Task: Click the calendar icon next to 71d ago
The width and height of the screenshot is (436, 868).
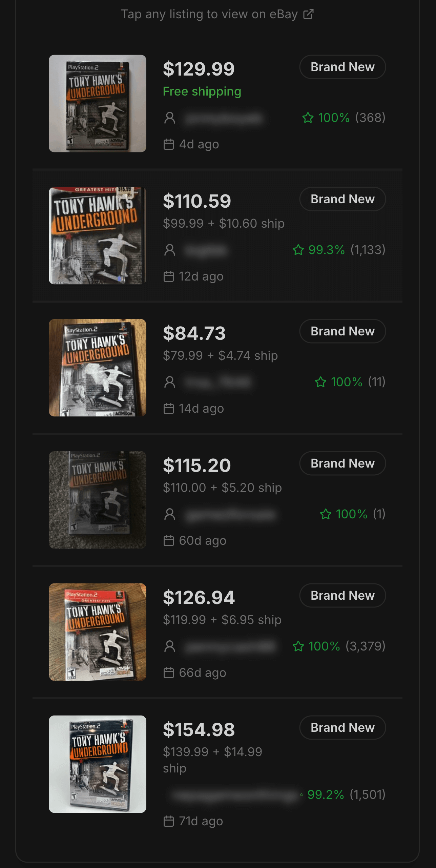Action: pos(169,821)
